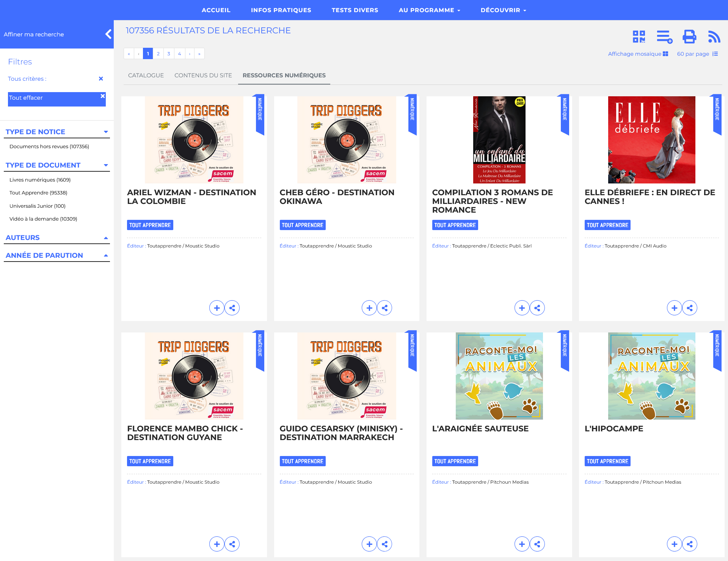Share the L'Hipocampe result

pyautogui.click(x=689, y=544)
